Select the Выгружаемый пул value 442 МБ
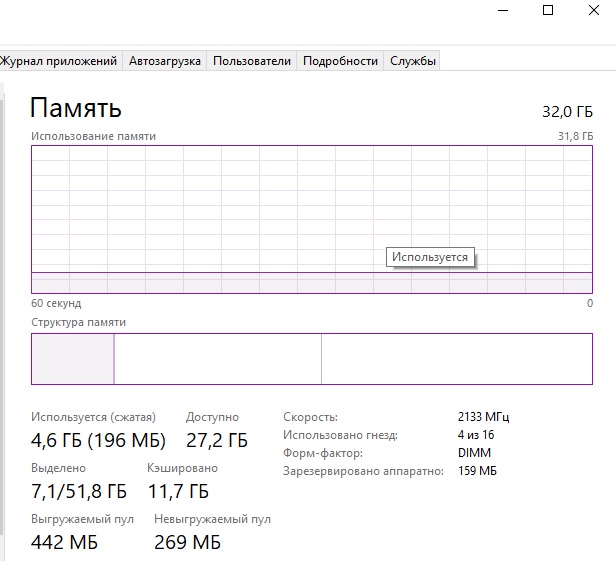Viewport: 616px width, 561px height. pyautogui.click(x=65, y=542)
